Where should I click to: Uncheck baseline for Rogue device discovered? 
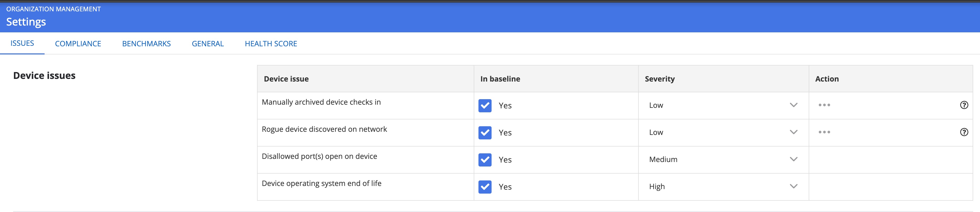pyautogui.click(x=485, y=133)
